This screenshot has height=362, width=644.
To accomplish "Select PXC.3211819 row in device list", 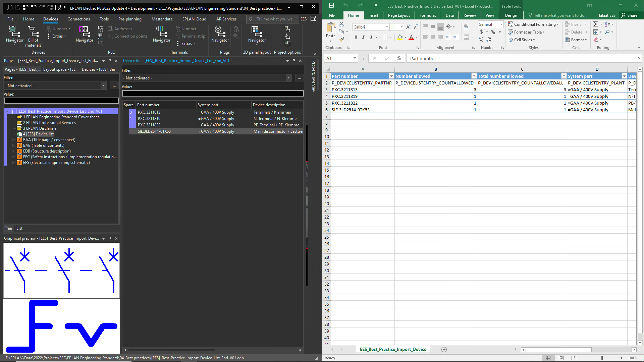I will (x=149, y=119).
